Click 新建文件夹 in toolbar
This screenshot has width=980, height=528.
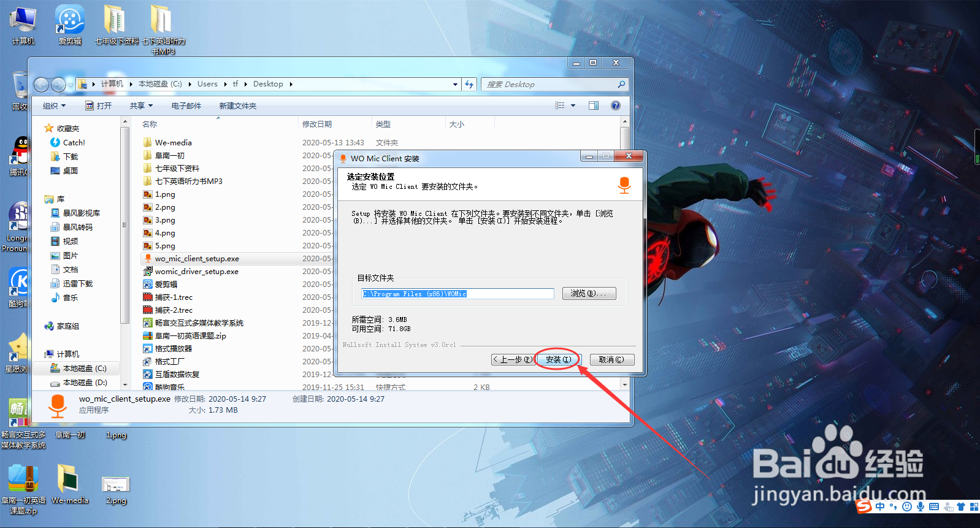[238, 105]
